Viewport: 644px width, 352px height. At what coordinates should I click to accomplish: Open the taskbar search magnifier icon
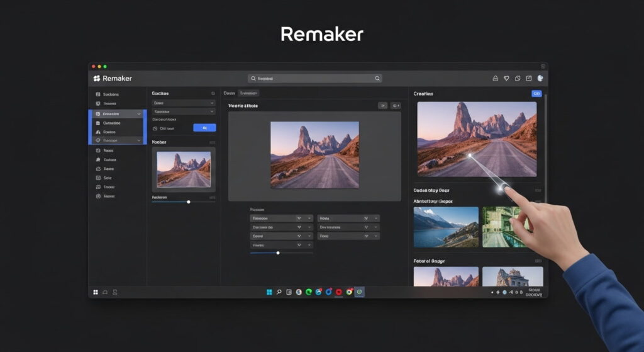click(x=279, y=292)
